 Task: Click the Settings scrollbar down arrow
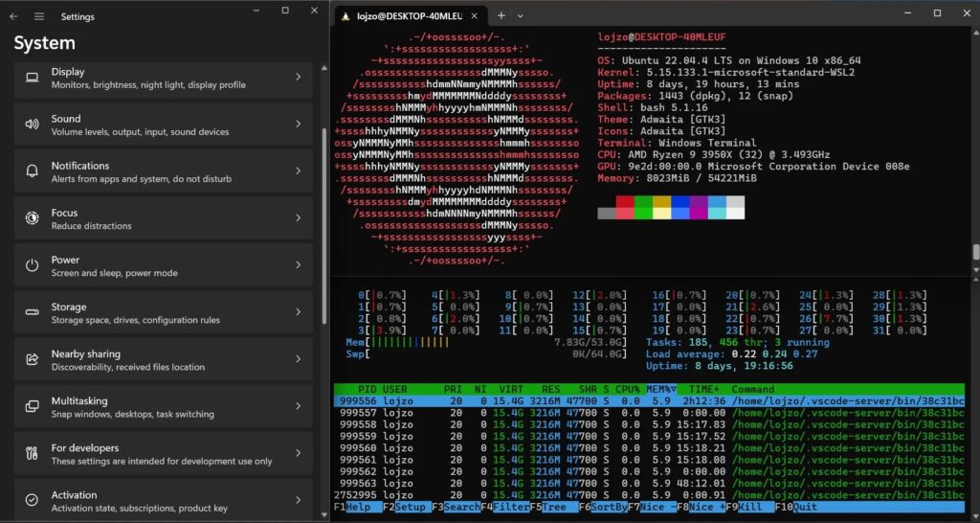point(323,515)
